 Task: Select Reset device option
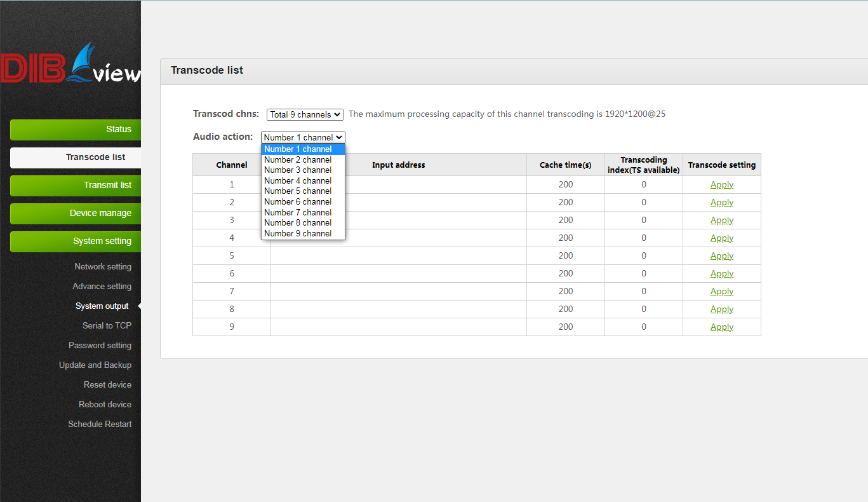pyautogui.click(x=107, y=385)
